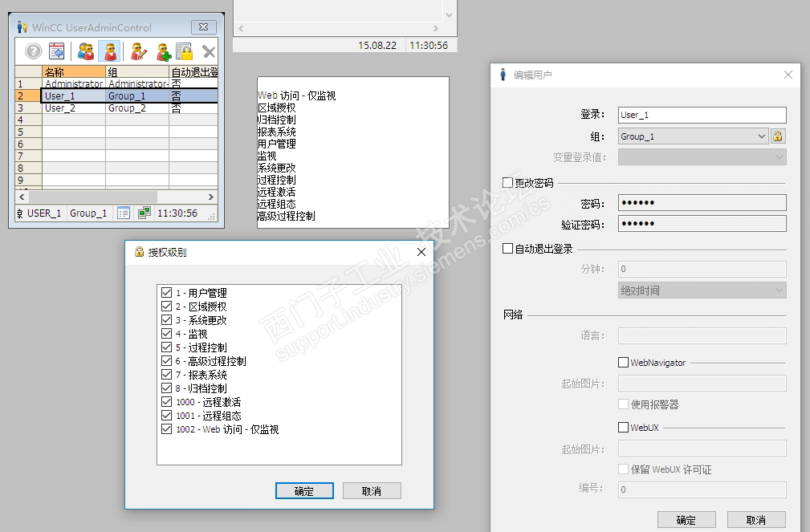Enable the 更改密码 checkbox
This screenshot has width=810, height=532.
click(x=508, y=182)
